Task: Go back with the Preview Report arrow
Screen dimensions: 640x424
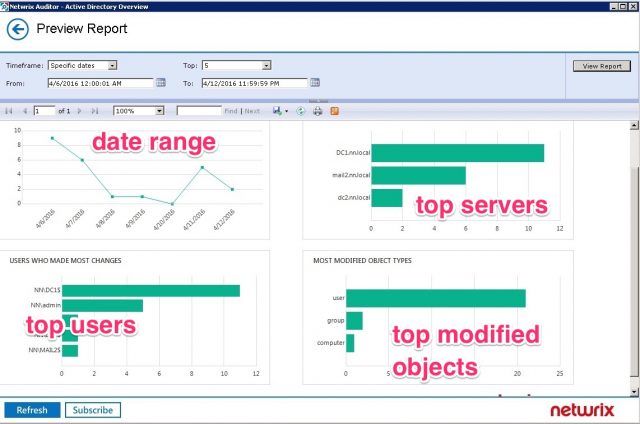Action: [18, 29]
